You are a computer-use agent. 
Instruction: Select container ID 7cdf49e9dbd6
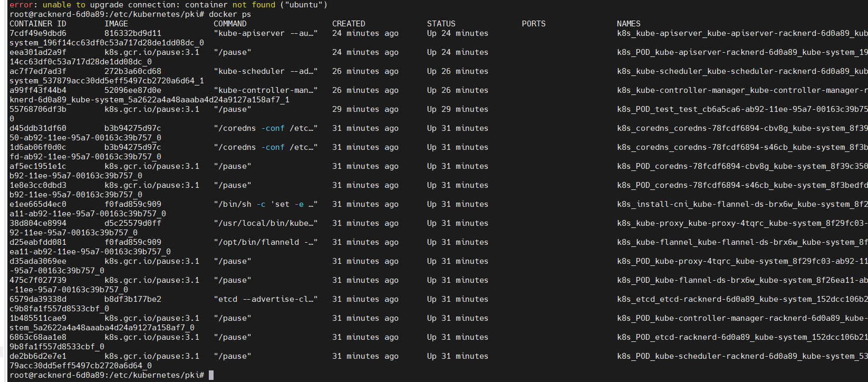point(38,33)
